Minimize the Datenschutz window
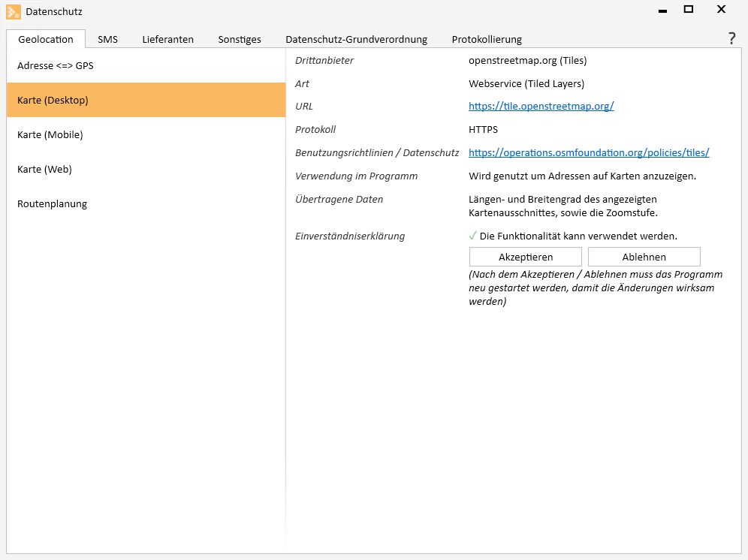 coord(662,11)
